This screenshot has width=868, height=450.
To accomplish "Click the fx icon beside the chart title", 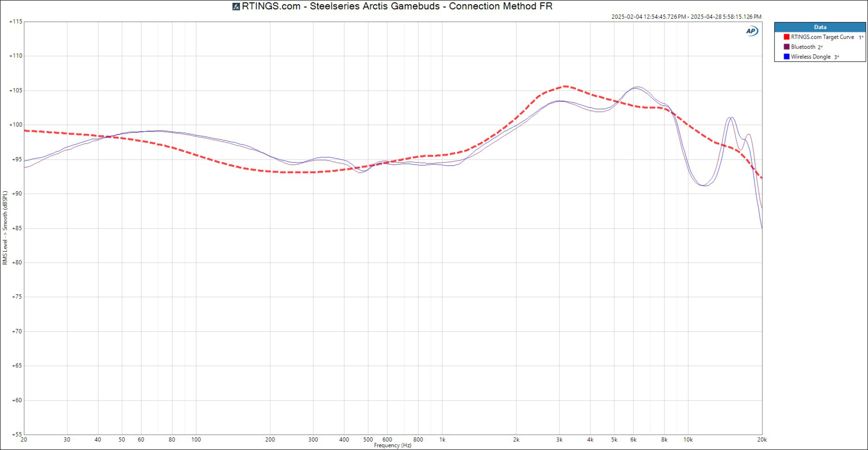I will coord(236,7).
